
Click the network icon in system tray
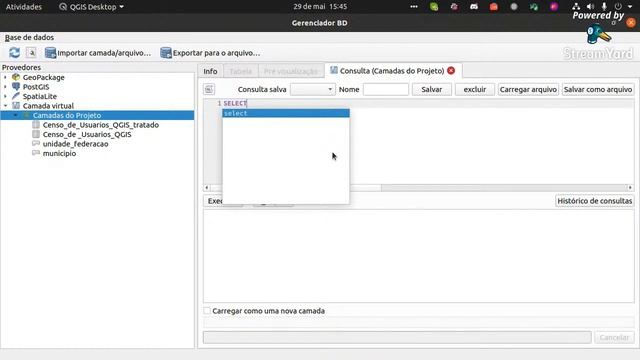pyautogui.click(x=576, y=7)
